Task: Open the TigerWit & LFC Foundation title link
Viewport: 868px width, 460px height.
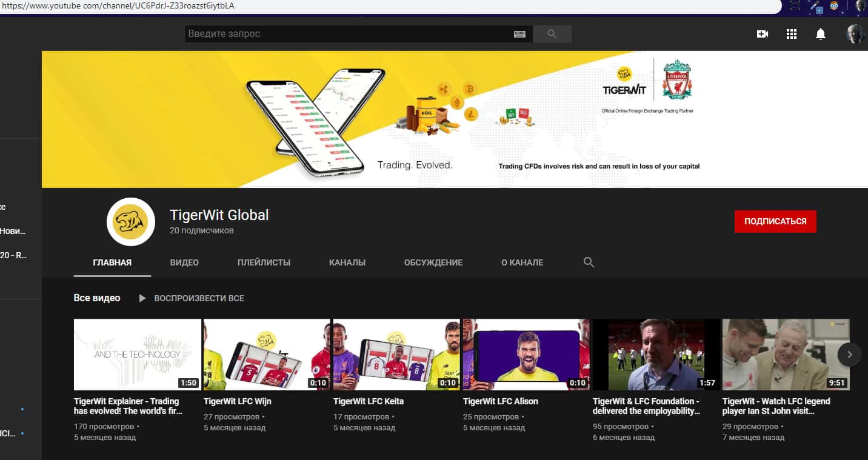Action: click(x=647, y=406)
